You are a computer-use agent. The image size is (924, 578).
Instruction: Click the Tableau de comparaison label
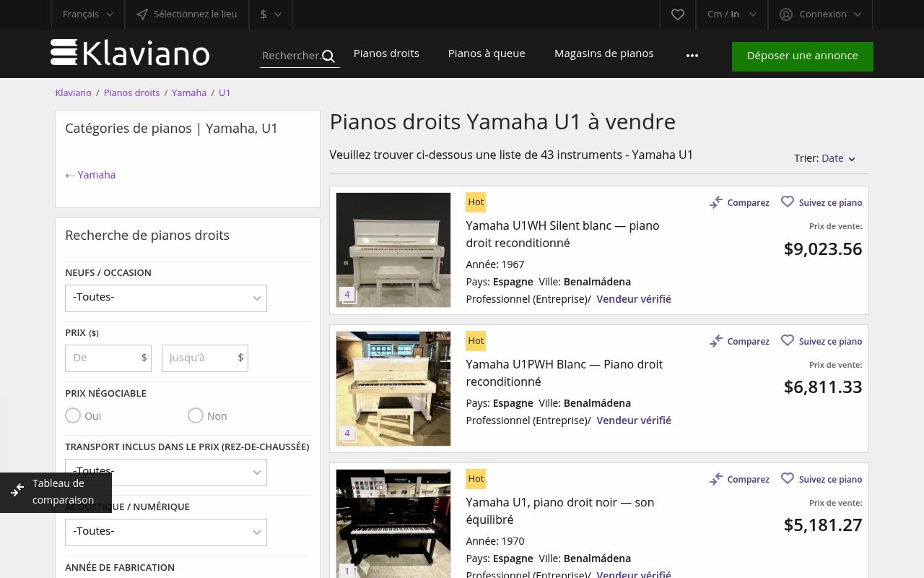tap(63, 491)
